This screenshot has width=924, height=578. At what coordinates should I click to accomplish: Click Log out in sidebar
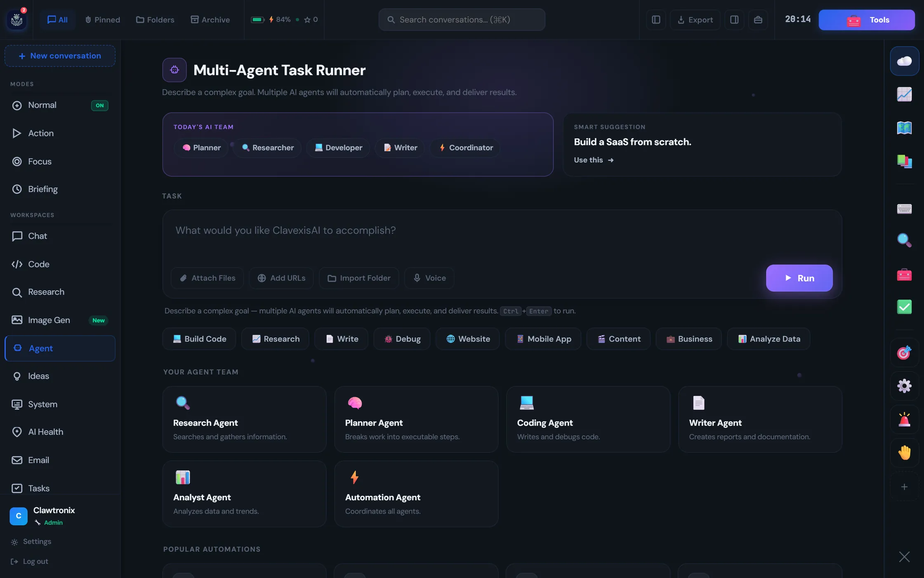[30, 561]
